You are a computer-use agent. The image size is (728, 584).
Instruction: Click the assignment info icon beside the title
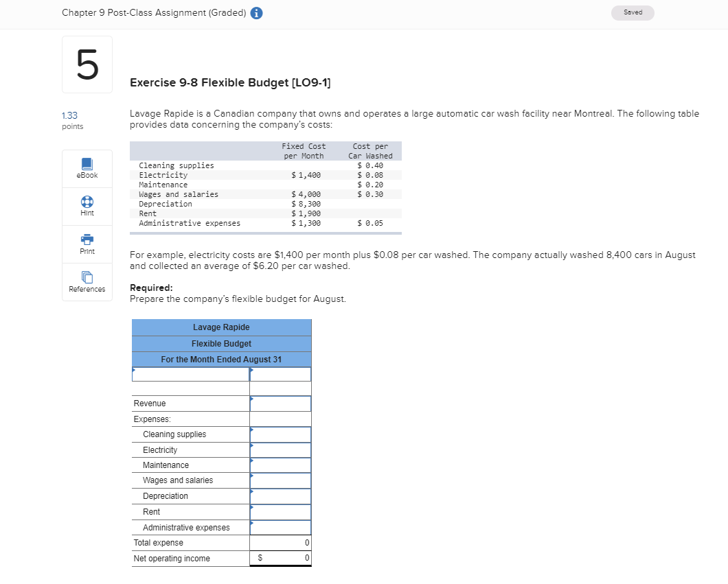click(256, 13)
